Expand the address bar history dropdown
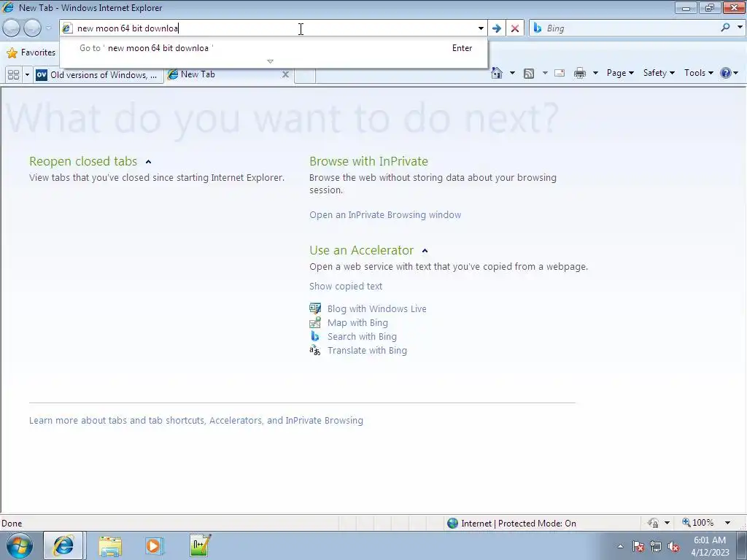The height and width of the screenshot is (560, 747). pos(481,28)
